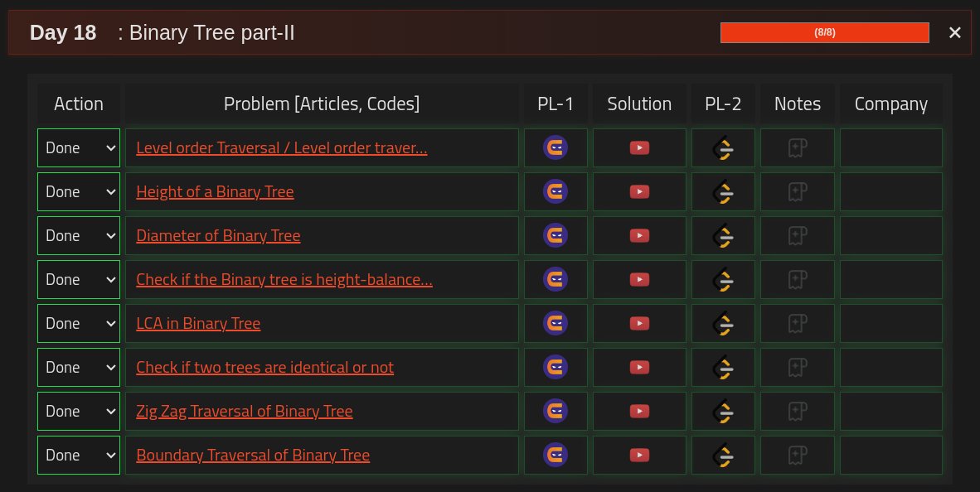Open LeetCode link for Level order Traversal
980x492 pixels.
tap(723, 148)
